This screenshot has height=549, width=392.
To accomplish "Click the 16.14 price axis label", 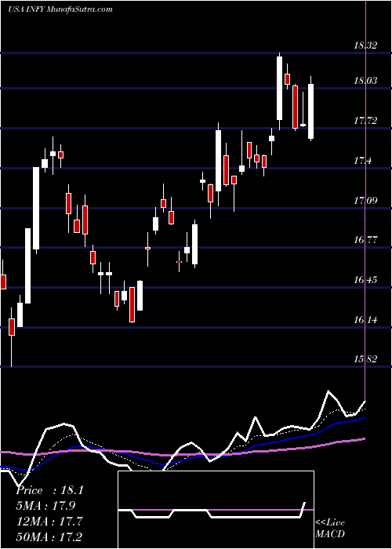I will (365, 320).
